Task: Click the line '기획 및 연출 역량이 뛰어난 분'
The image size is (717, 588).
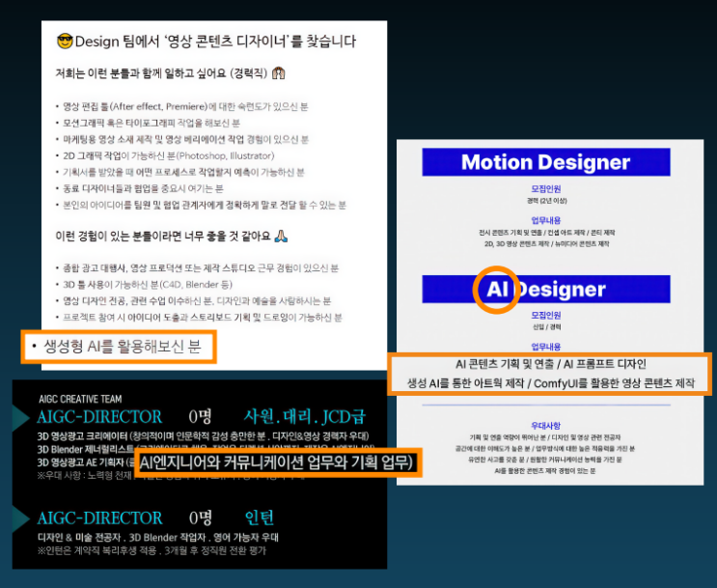Action: tap(544, 437)
